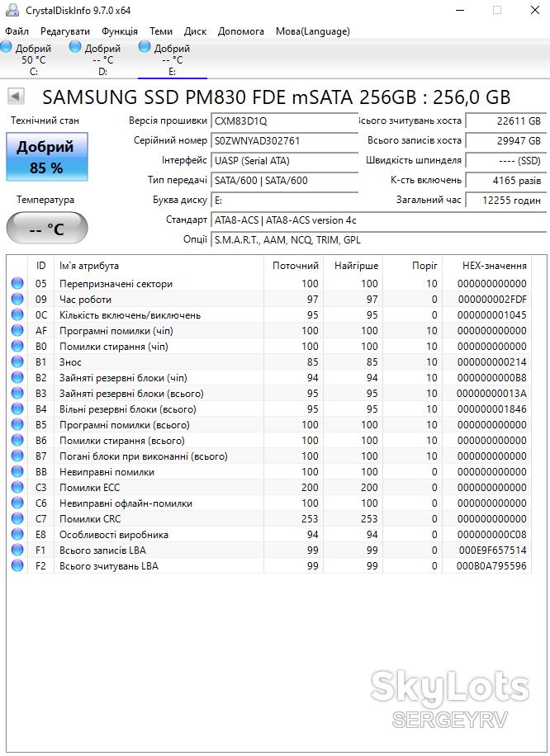This screenshot has width=550, height=756.
Task: Click the spindle speed value ---- (SSD)
Action: coord(505,161)
